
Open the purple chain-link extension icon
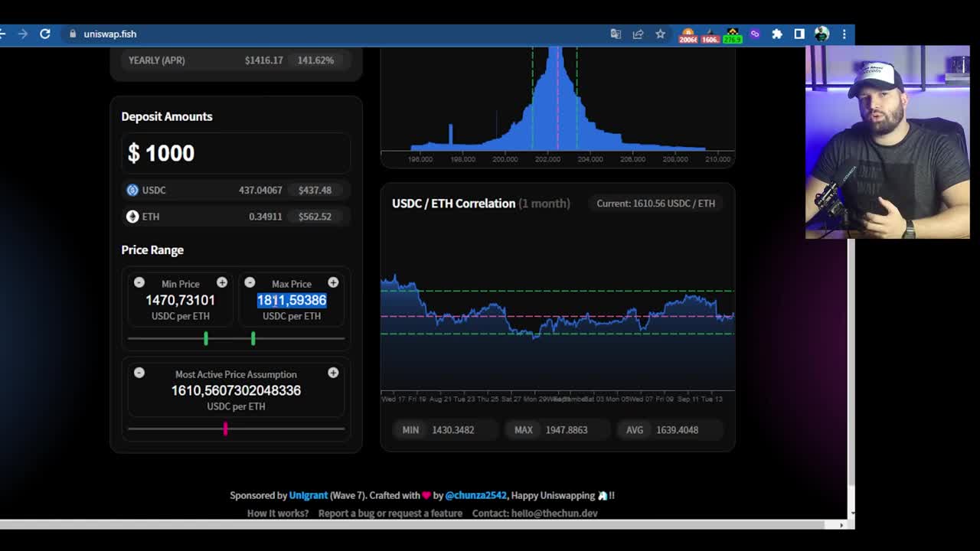point(755,34)
